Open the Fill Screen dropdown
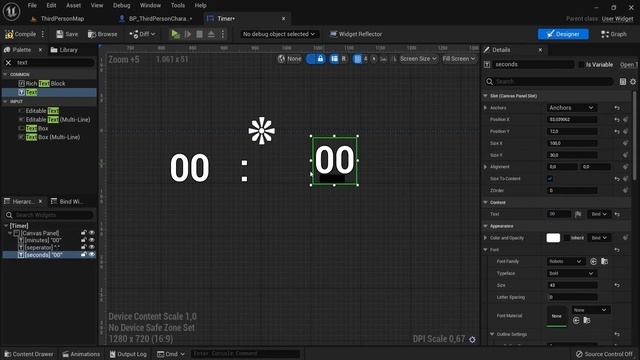Viewport: 640px width, 360px height. (459, 59)
